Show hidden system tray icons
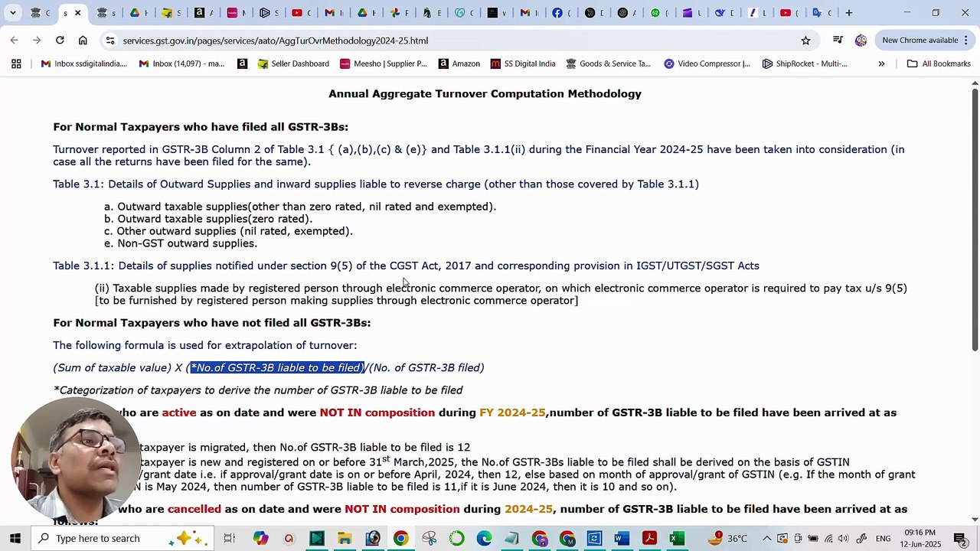980x551 pixels. coord(766,538)
